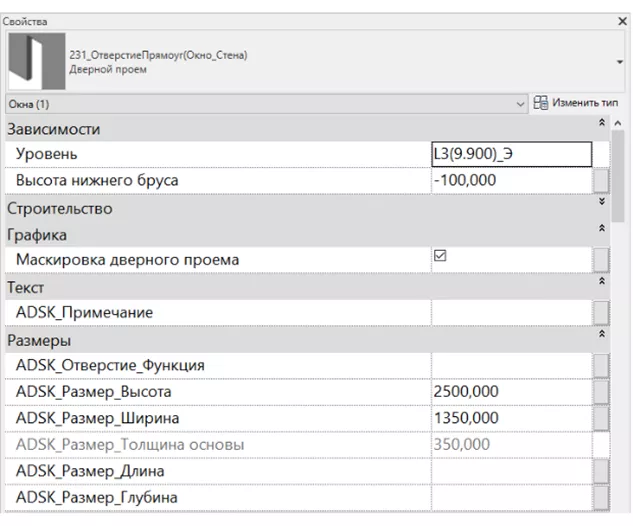This screenshot has width=633, height=526.
Task: Click the door opening family type thumbnail
Action: click(36, 62)
